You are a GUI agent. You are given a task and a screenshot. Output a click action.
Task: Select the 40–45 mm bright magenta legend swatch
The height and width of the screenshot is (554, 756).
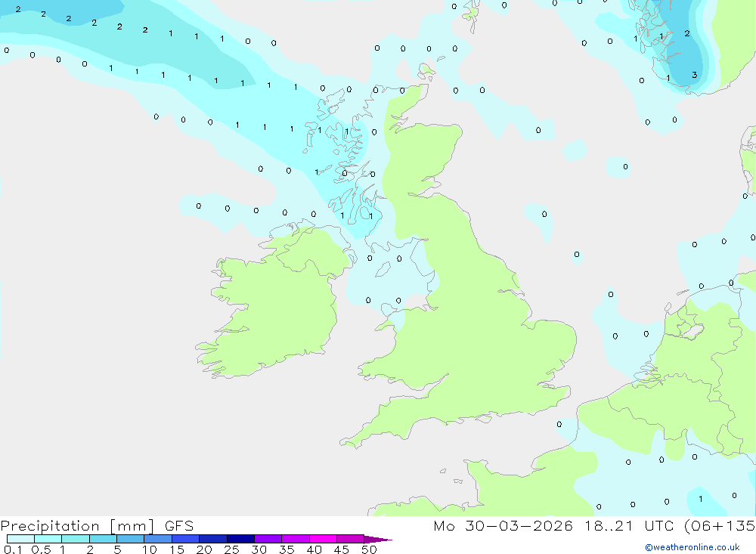(x=323, y=539)
